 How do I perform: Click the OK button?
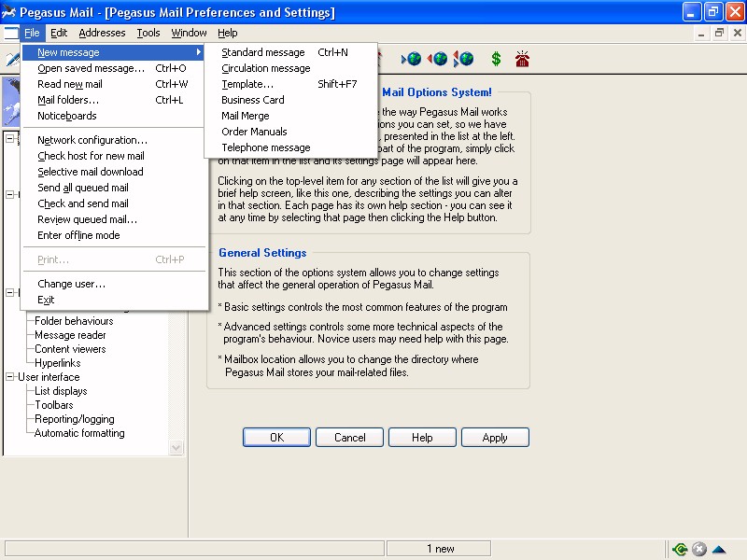pyautogui.click(x=276, y=437)
